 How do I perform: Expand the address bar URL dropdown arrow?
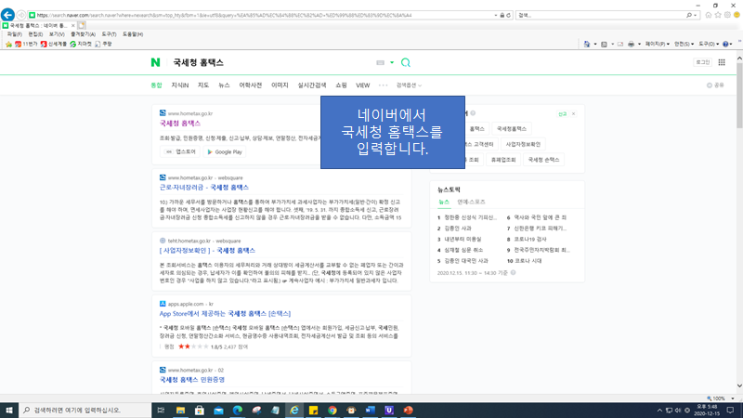click(x=496, y=15)
